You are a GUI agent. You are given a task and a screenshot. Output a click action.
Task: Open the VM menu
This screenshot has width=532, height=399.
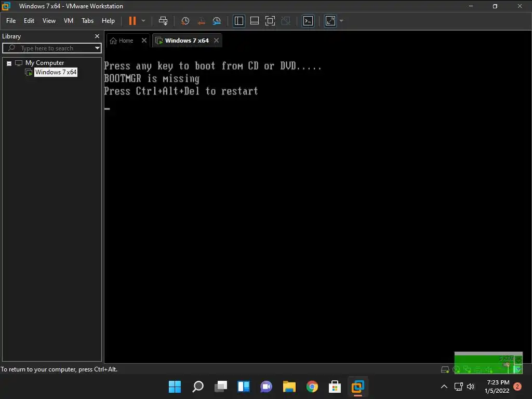[69, 21]
